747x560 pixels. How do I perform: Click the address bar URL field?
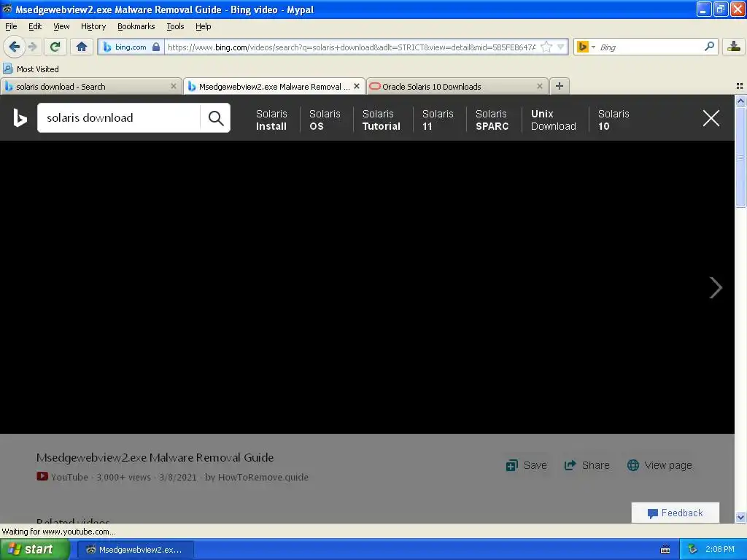(351, 47)
